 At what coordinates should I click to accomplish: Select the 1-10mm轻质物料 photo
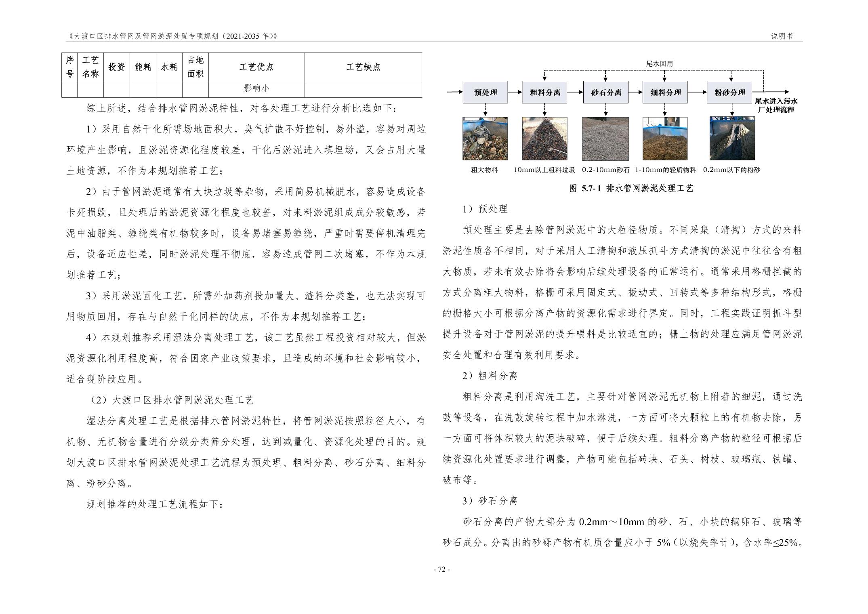[x=665, y=139]
